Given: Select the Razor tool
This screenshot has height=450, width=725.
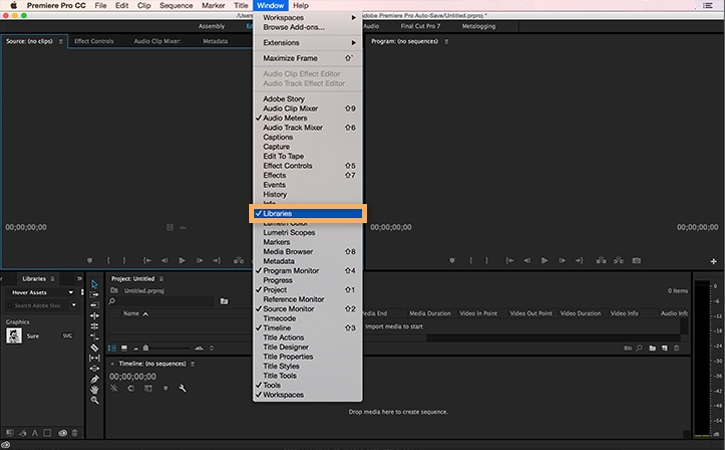Looking at the screenshot, I should pyautogui.click(x=94, y=347).
